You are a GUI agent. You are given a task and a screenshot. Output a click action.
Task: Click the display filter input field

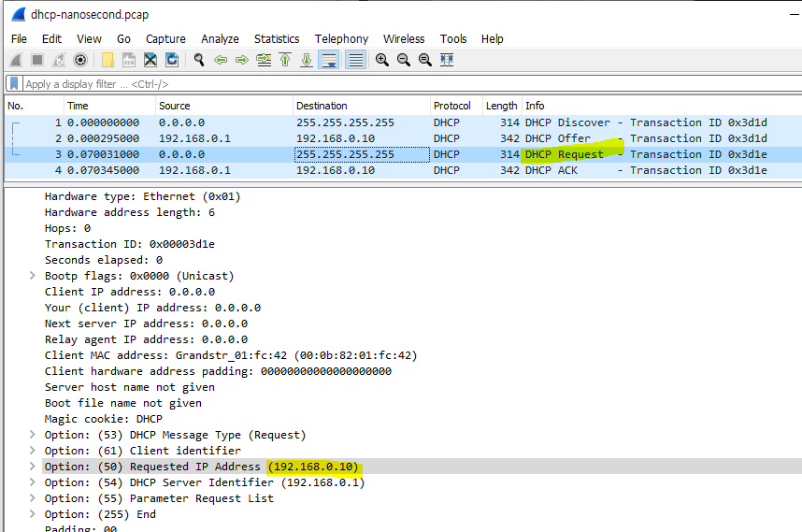click(411, 84)
